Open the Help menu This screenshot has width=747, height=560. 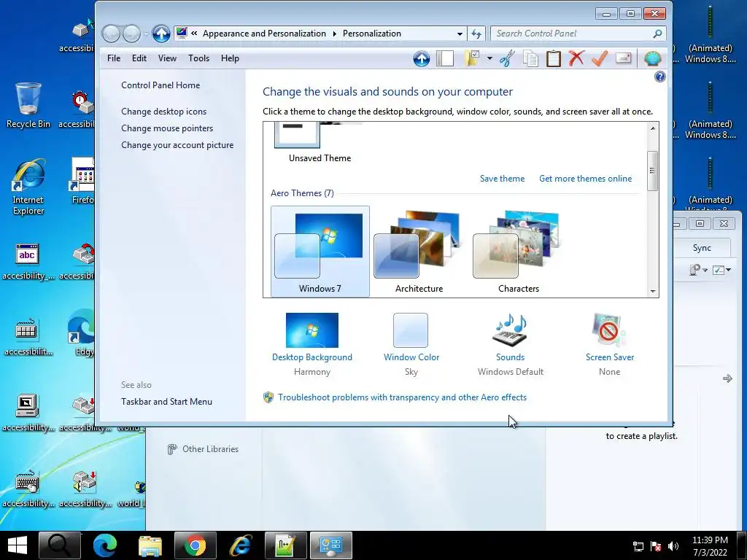[x=230, y=58]
